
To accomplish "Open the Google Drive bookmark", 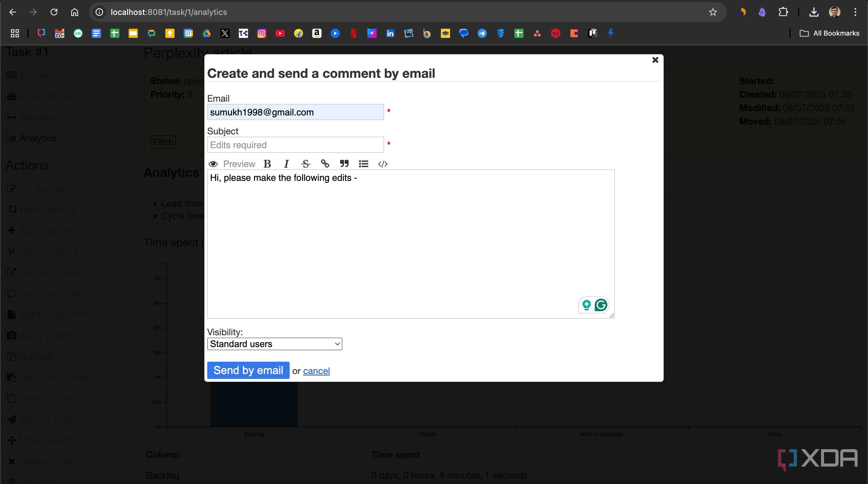I will pos(207,33).
